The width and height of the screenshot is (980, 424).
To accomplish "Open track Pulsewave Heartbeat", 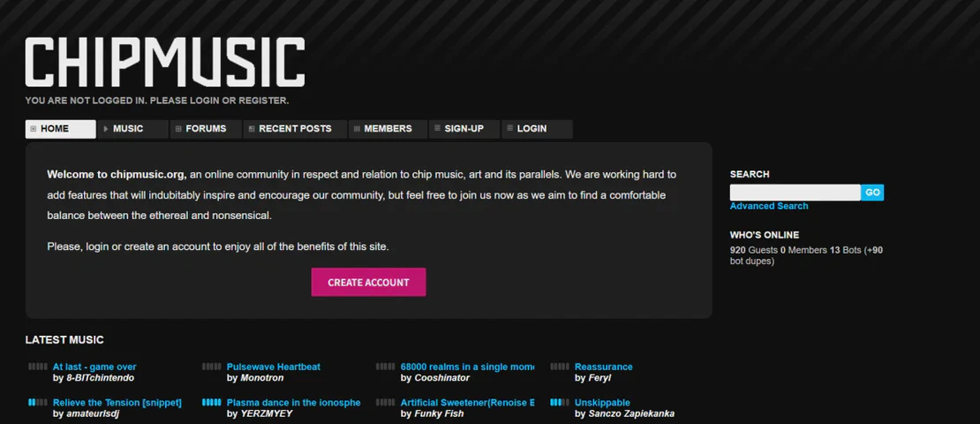I will (273, 367).
